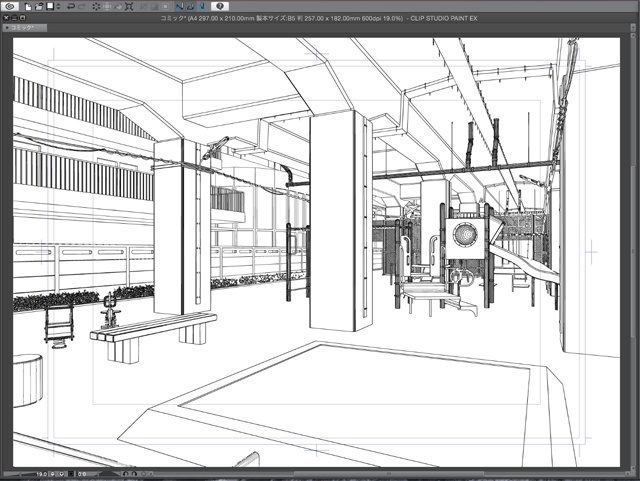Screen dimensions: 640x481
Task: Open the scale/rotate transform tool
Action: pos(129,7)
